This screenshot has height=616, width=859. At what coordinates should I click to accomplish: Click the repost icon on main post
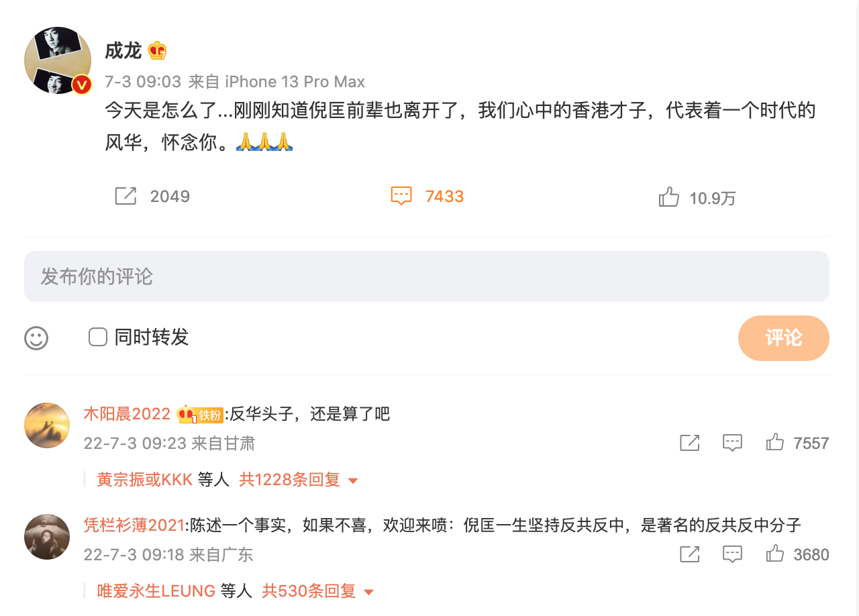(126, 196)
